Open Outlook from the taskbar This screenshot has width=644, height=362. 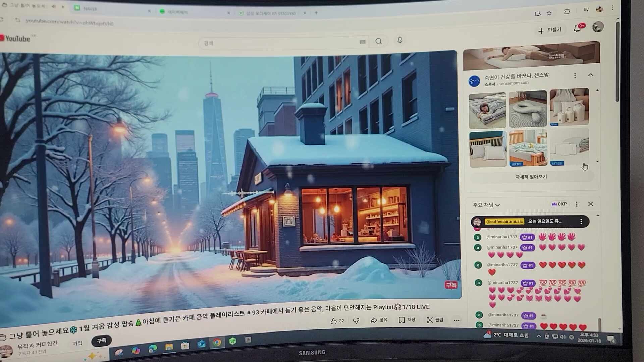(201, 344)
